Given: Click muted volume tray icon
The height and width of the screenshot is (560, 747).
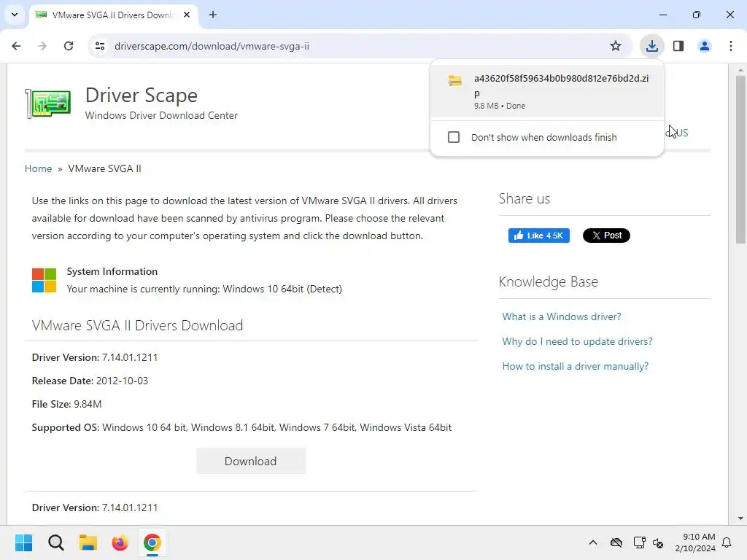Looking at the screenshot, I should tap(659, 542).
